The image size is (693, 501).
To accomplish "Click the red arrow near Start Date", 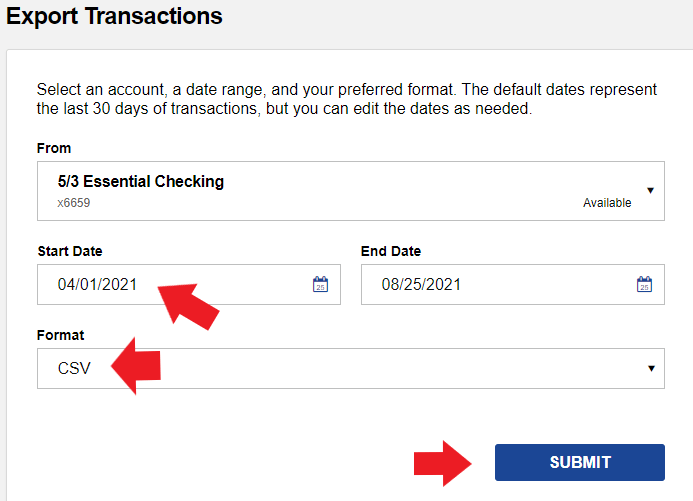I will [188, 306].
